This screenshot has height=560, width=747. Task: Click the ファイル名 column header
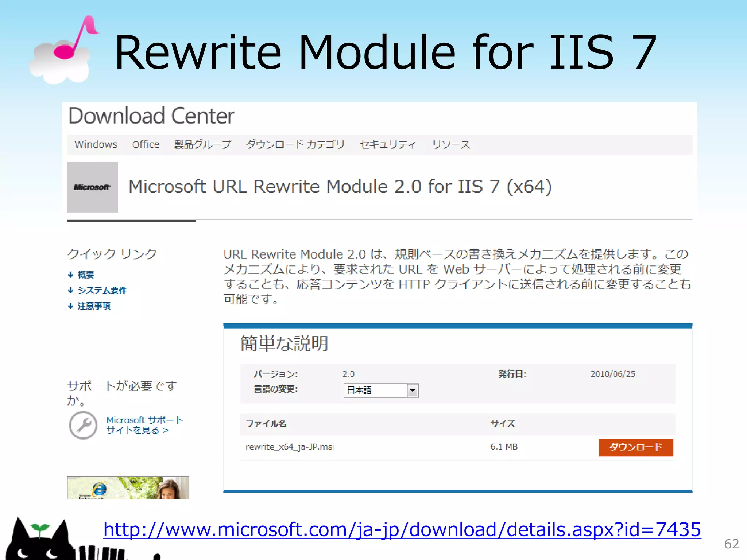point(266,424)
